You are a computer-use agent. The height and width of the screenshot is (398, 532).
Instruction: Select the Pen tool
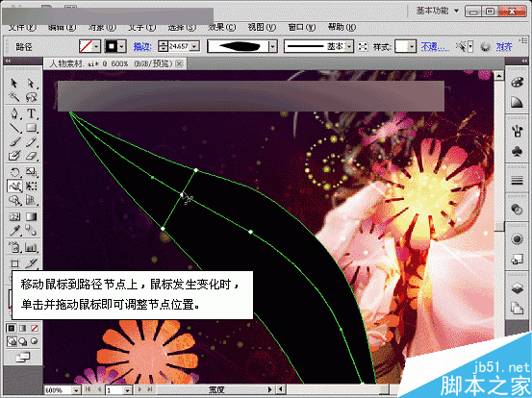coord(13,113)
